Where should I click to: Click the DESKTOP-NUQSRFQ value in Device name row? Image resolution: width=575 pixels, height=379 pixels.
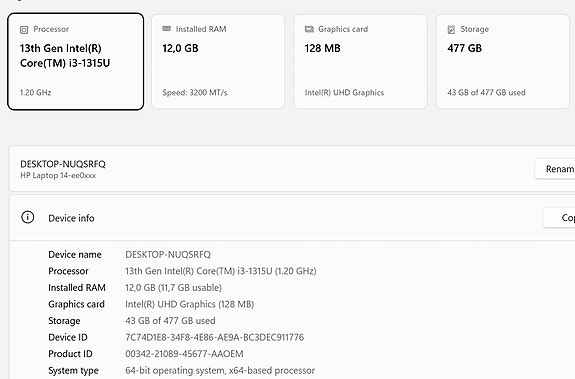pos(168,255)
